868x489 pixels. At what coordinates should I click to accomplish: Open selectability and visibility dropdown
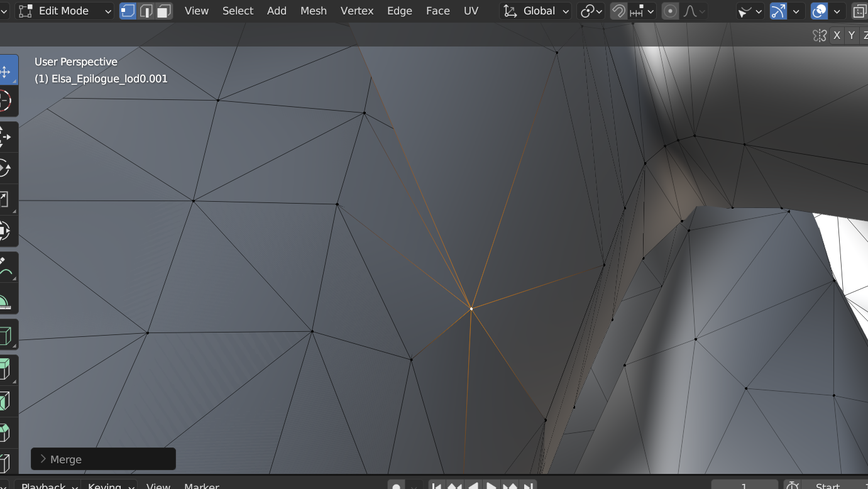pyautogui.click(x=750, y=11)
